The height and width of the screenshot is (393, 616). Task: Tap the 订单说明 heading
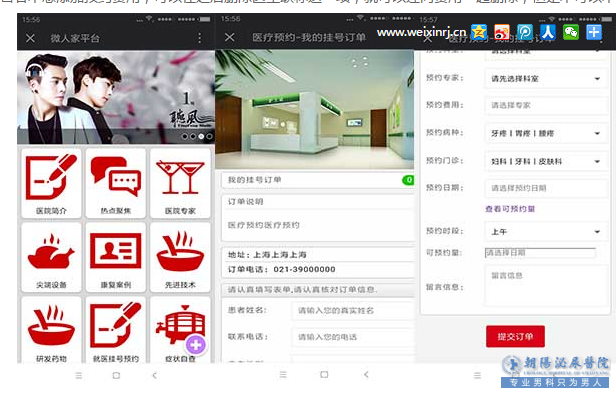pos(246,202)
